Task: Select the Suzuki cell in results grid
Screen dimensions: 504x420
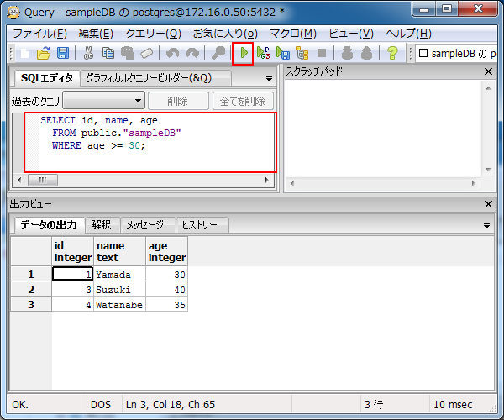Action: [x=118, y=289]
